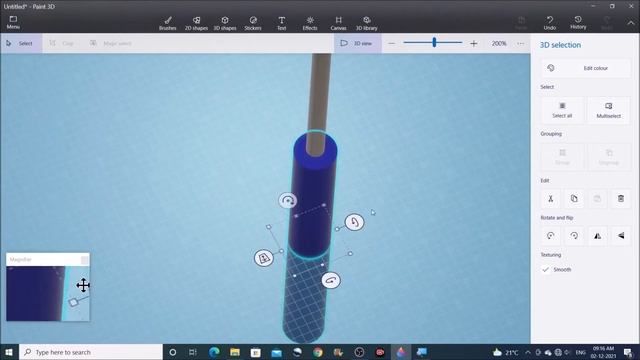Image resolution: width=640 pixels, height=360 pixels.
Task: Click the 200% zoom value
Action: pos(499,43)
